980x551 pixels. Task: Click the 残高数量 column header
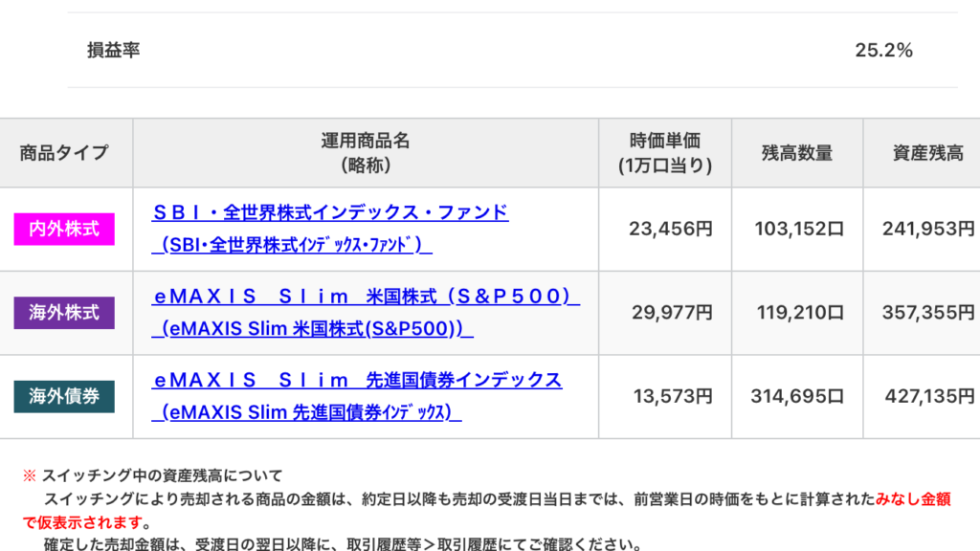pos(797,153)
